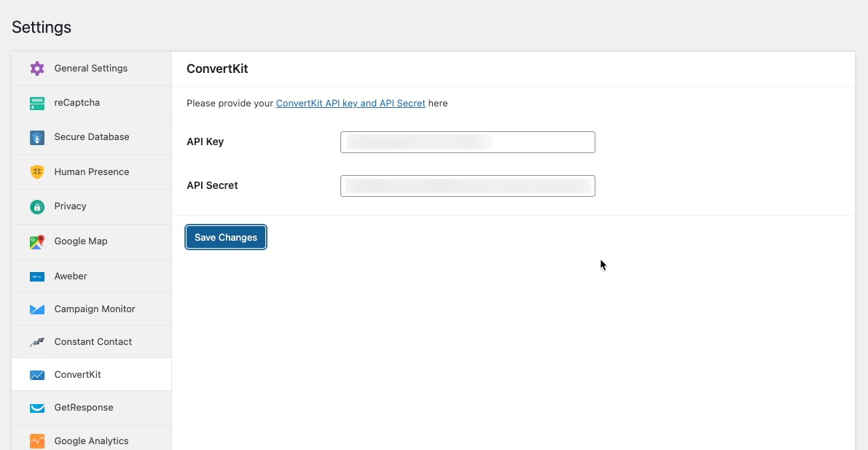This screenshot has width=868, height=450.
Task: Click the green Privacy lock icon
Action: click(37, 207)
